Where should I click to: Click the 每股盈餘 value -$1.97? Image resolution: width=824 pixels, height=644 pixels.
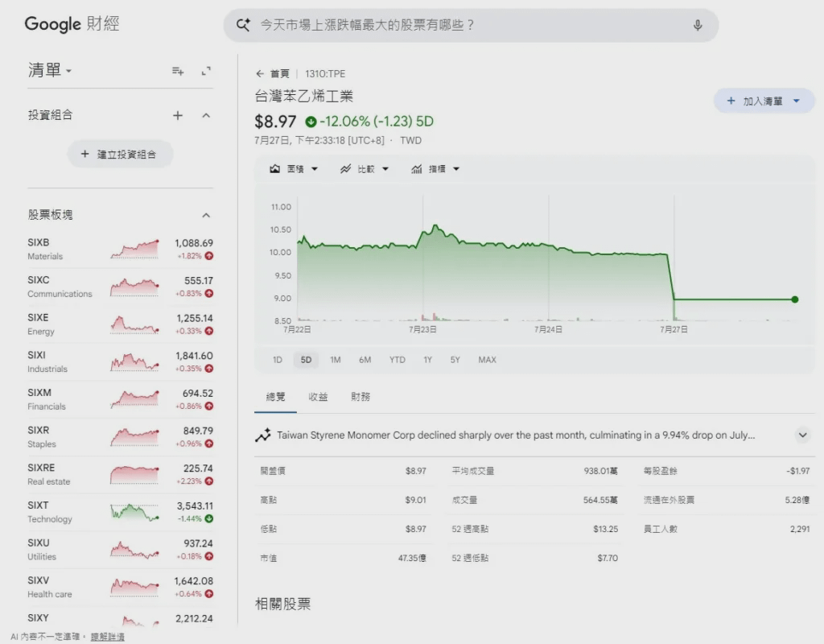(797, 471)
